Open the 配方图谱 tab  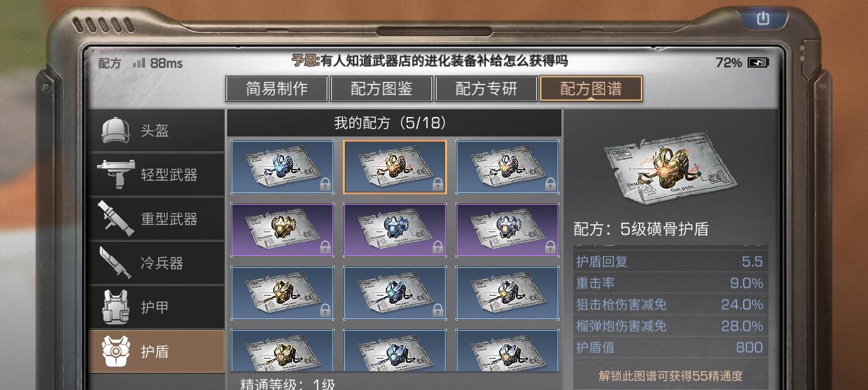591,89
